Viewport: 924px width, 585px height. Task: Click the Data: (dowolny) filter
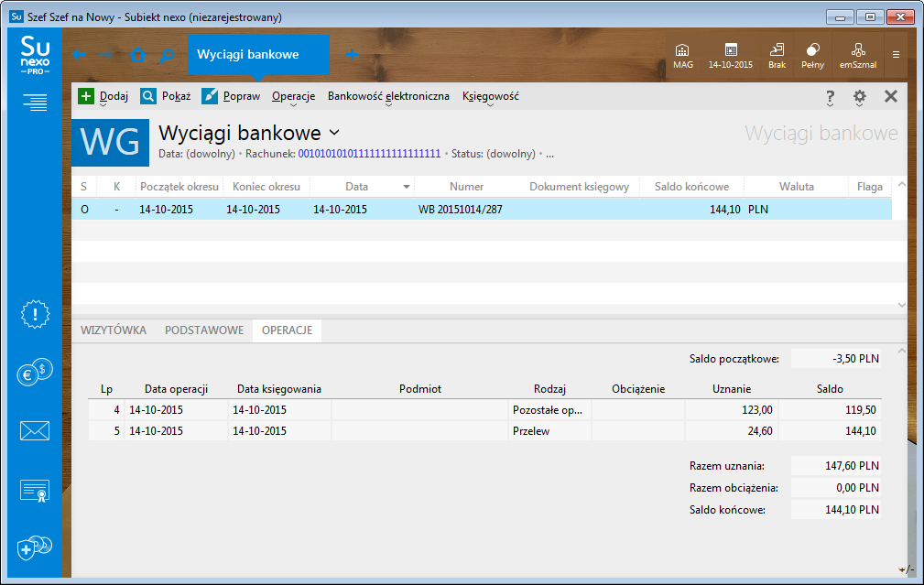196,154
